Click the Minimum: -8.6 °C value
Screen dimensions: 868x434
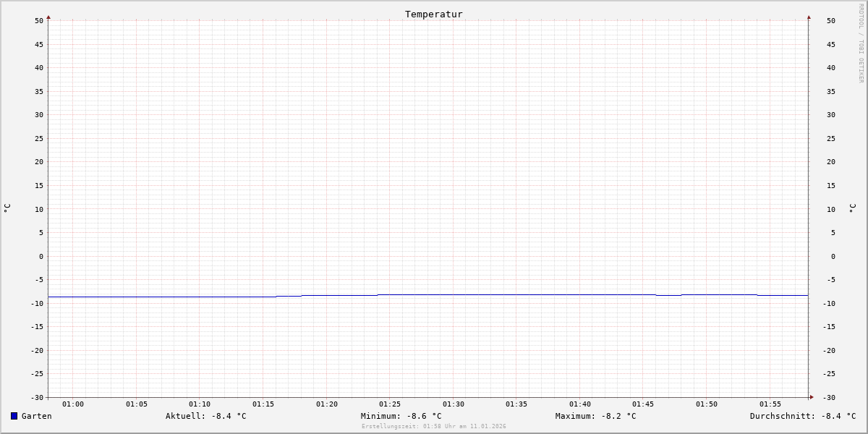point(401,416)
